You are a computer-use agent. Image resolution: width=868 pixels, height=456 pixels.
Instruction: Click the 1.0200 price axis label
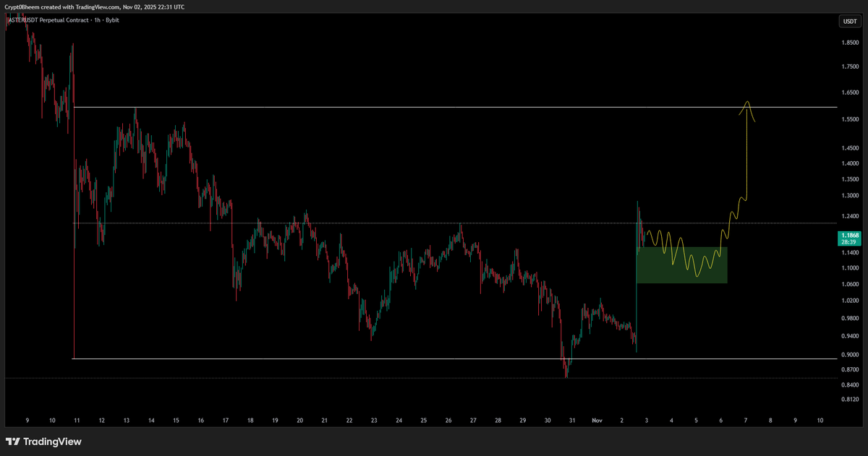(x=850, y=301)
